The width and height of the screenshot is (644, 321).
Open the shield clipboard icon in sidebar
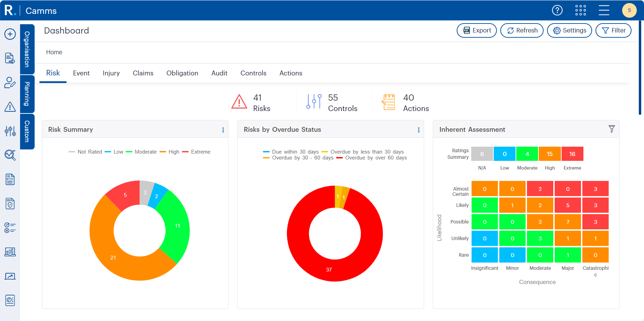[10, 204]
